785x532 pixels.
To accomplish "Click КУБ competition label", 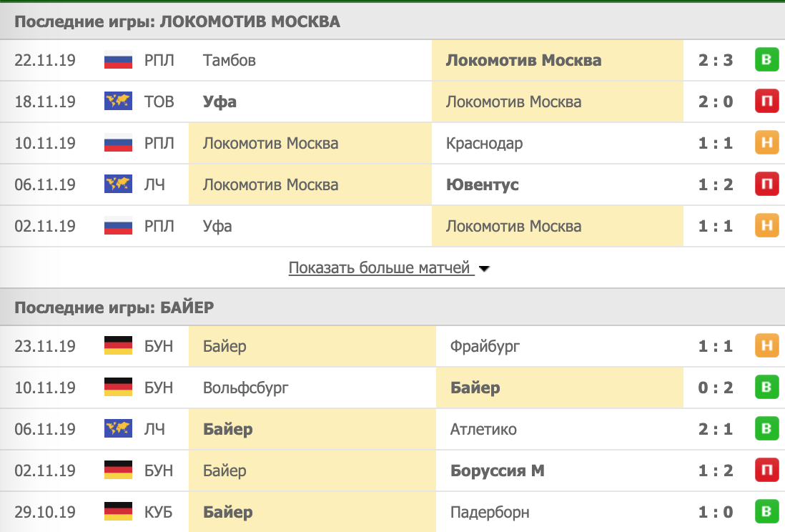I will coord(158,513).
